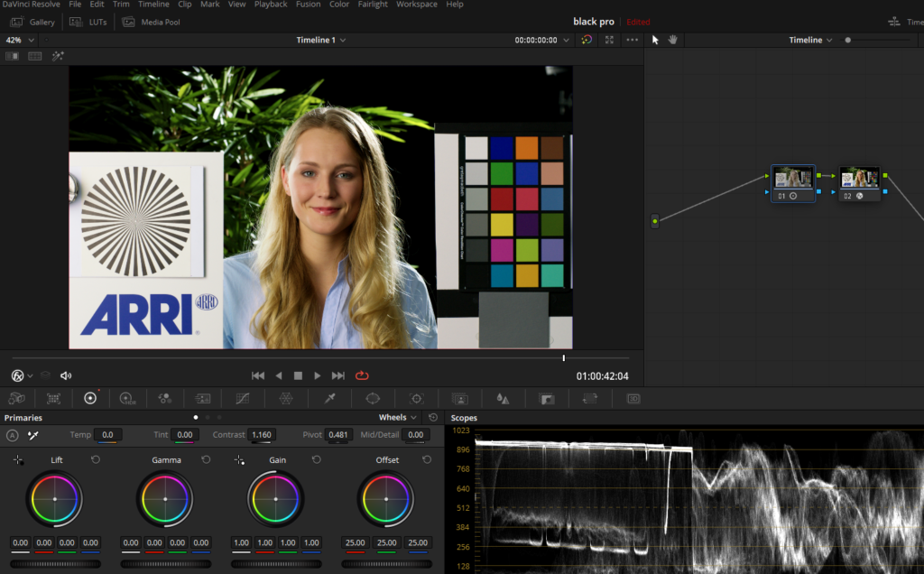Click the Contrast value field 1.160
This screenshot has width=924, height=574.
[x=262, y=435]
